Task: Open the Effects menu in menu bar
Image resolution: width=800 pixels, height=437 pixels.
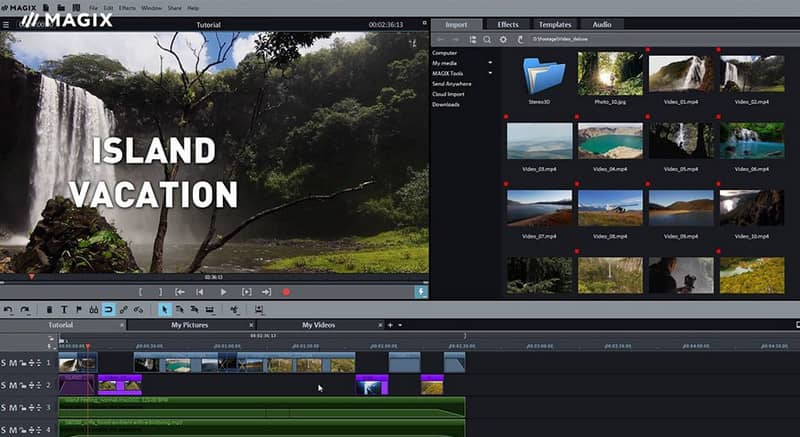Action: pos(127,8)
